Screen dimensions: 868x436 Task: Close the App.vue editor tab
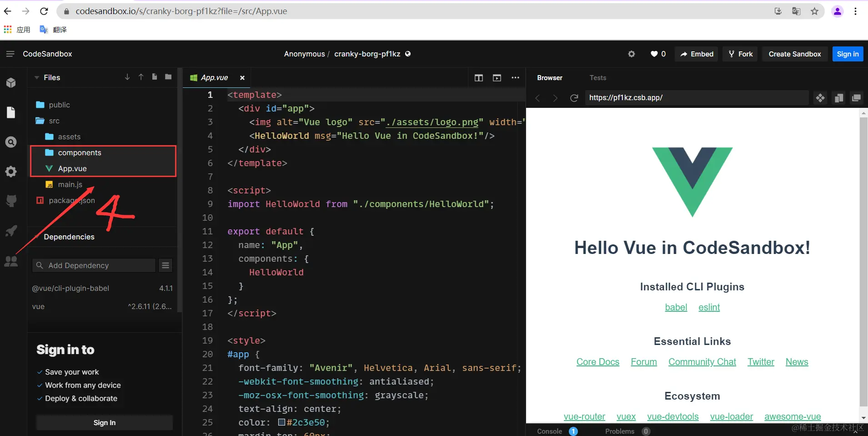pyautogui.click(x=242, y=78)
